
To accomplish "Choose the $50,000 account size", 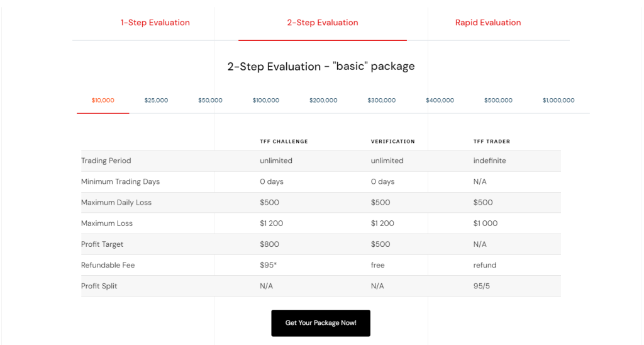I will pos(210,100).
